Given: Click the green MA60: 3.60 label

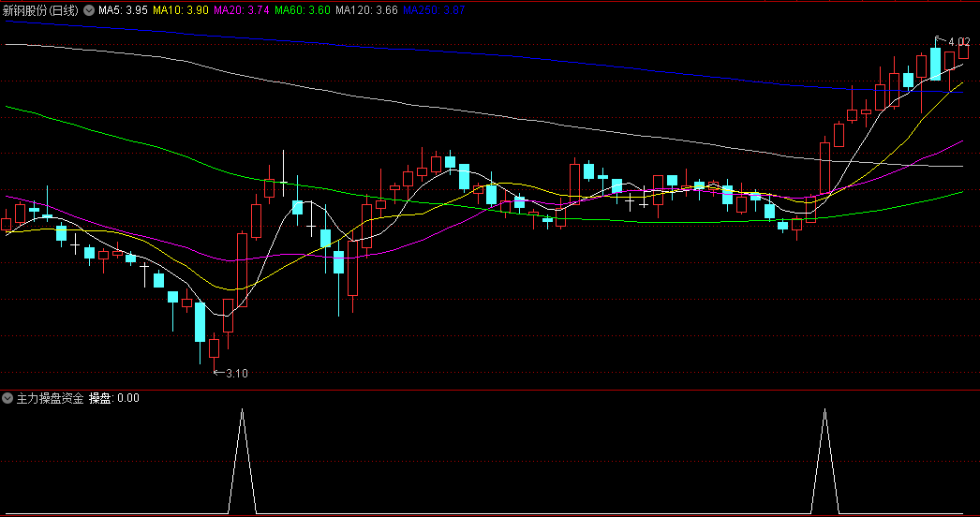Looking at the screenshot, I should (x=302, y=10).
